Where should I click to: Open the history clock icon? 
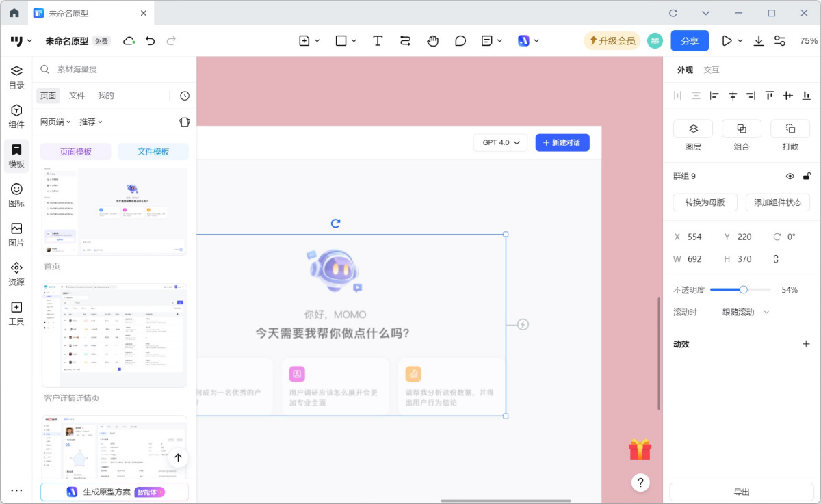pos(185,96)
